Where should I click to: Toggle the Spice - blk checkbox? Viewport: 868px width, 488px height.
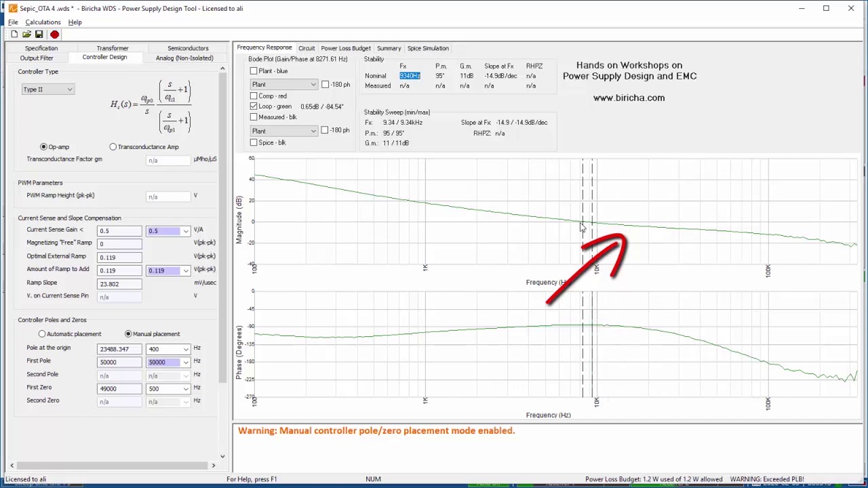(254, 142)
